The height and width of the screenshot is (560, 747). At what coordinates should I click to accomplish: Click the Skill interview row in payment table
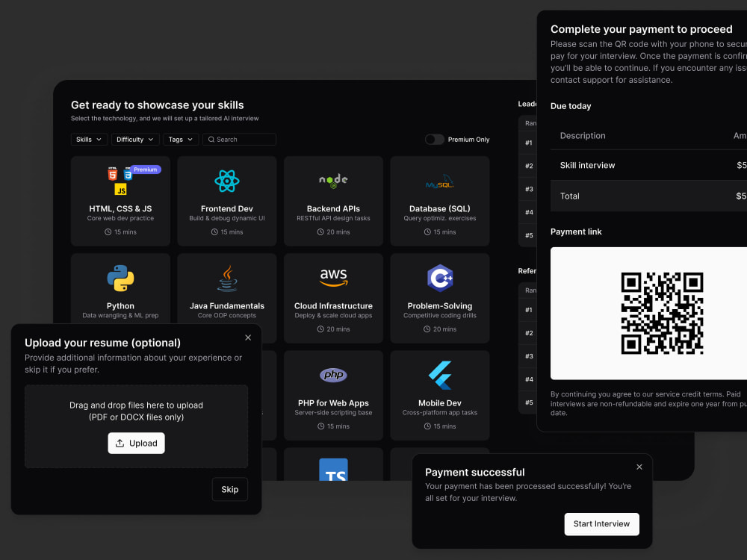[649, 165]
